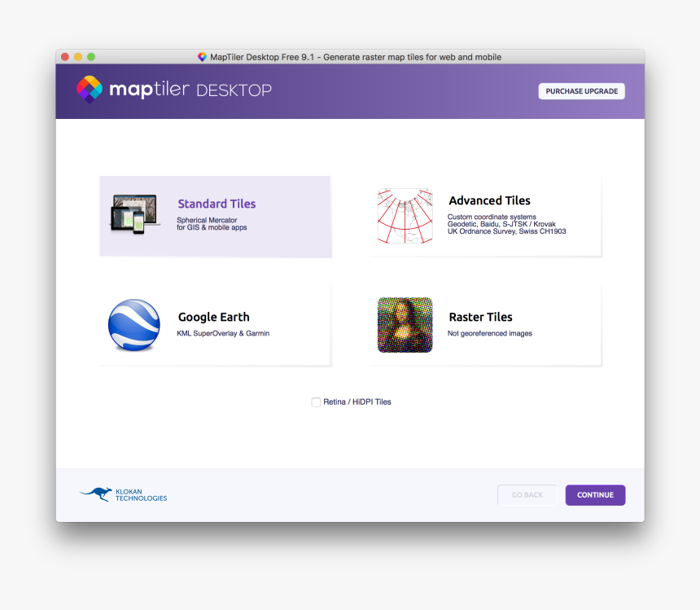Click the CONTINUE button

click(595, 494)
